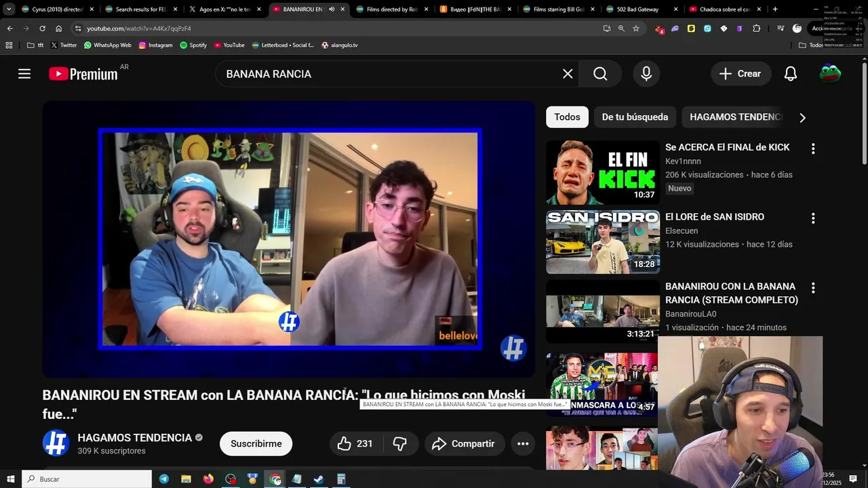Open a new browser tab
The width and height of the screenshot is (868, 488).
(775, 9)
